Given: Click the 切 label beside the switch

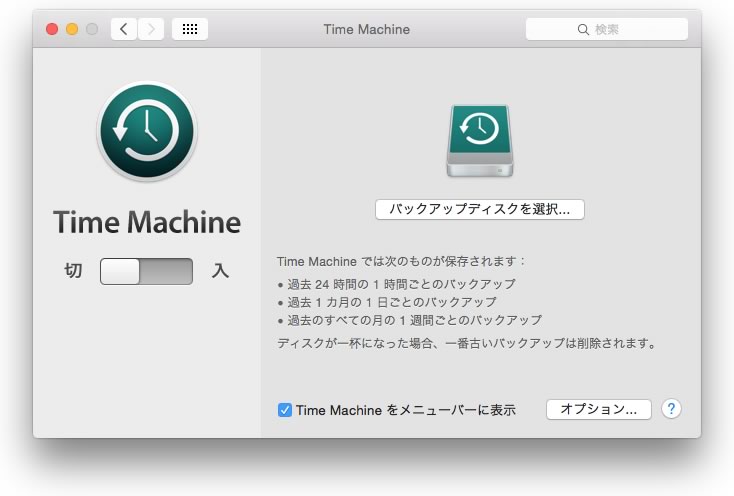Looking at the screenshot, I should click(x=73, y=271).
